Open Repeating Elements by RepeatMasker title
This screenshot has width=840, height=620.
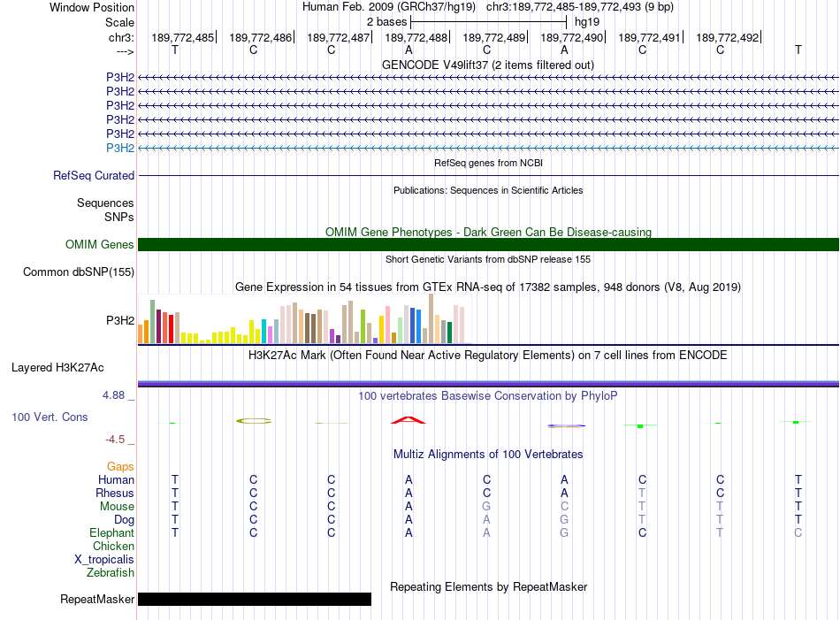point(488,586)
